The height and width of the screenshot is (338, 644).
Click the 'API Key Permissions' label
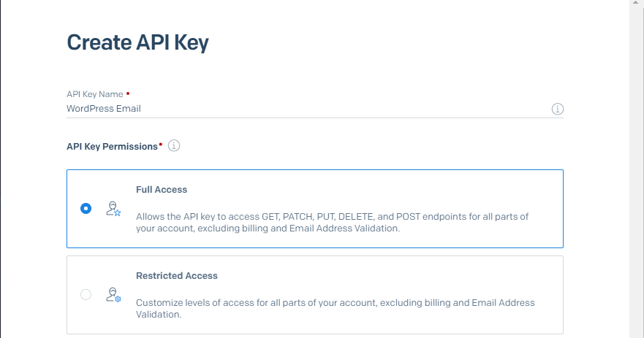[x=112, y=147]
